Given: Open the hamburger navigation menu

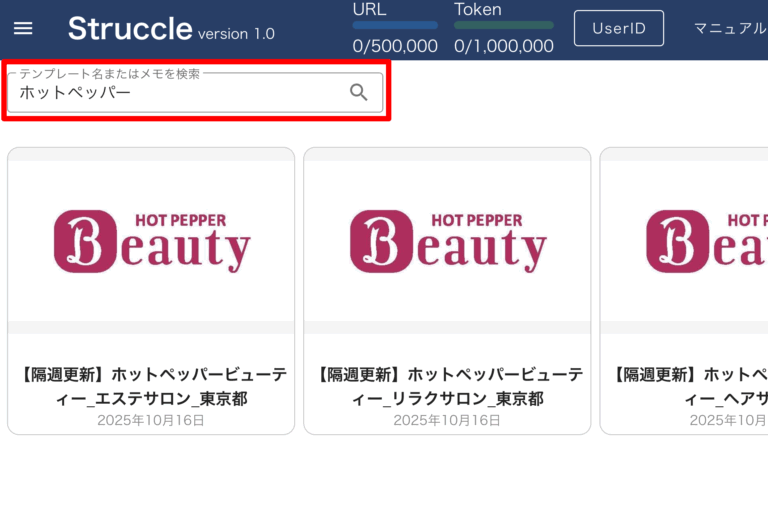Looking at the screenshot, I should click(23, 29).
